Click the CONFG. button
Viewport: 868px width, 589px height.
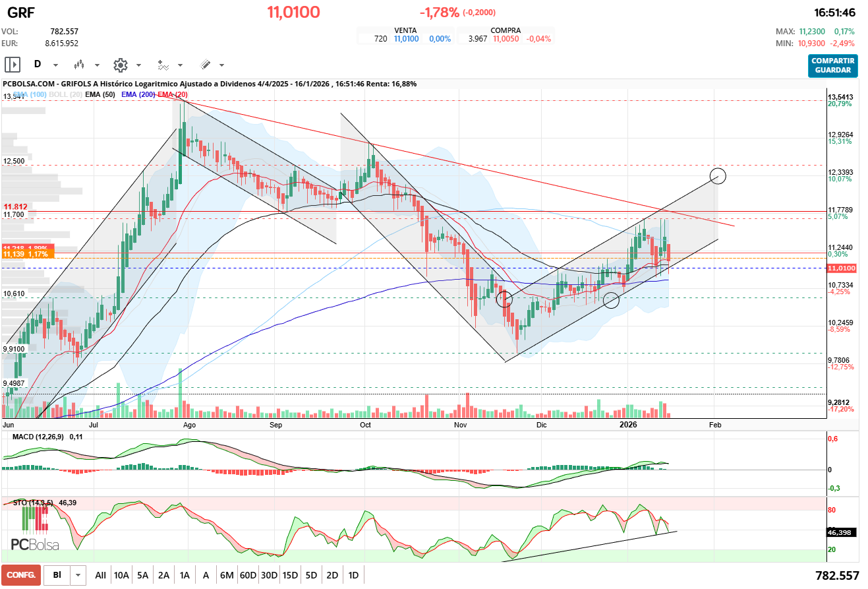point(21,575)
